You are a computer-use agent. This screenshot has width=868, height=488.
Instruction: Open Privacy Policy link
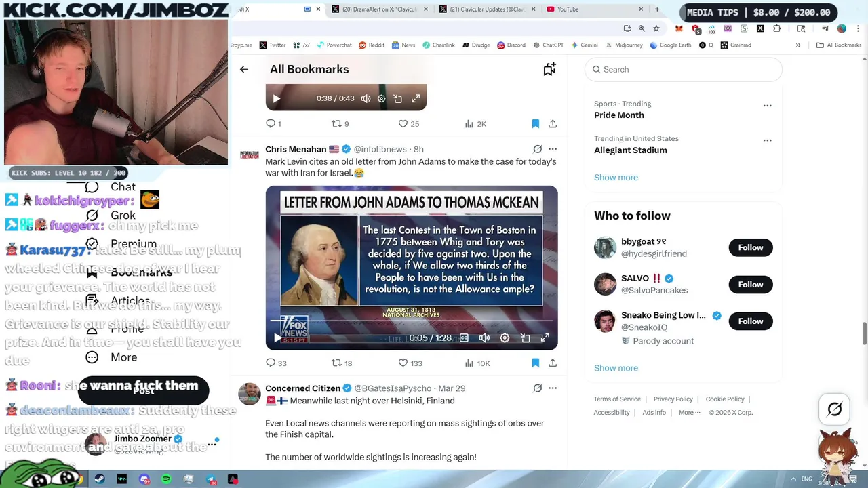673,399
